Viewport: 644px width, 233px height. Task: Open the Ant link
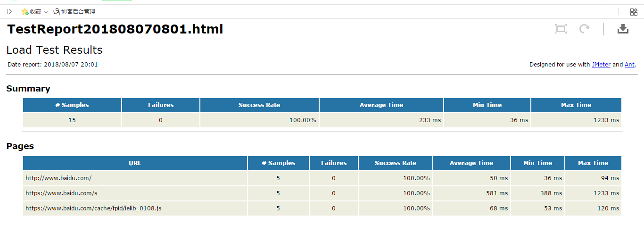pyautogui.click(x=629, y=65)
